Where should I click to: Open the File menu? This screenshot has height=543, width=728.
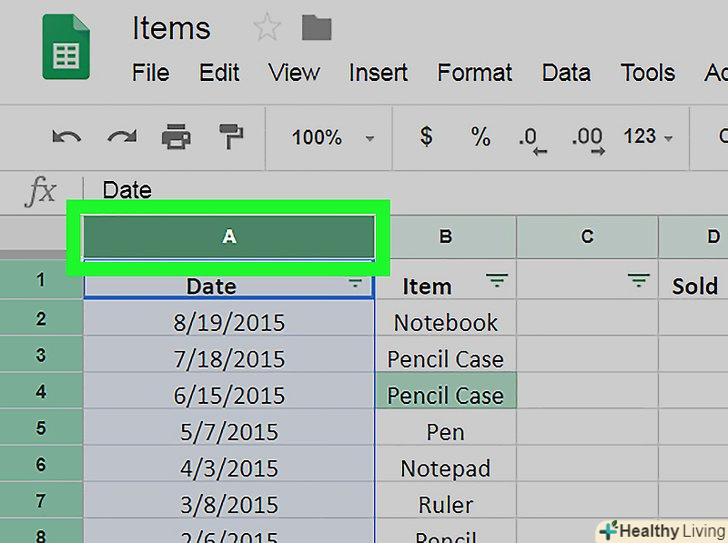(150, 72)
